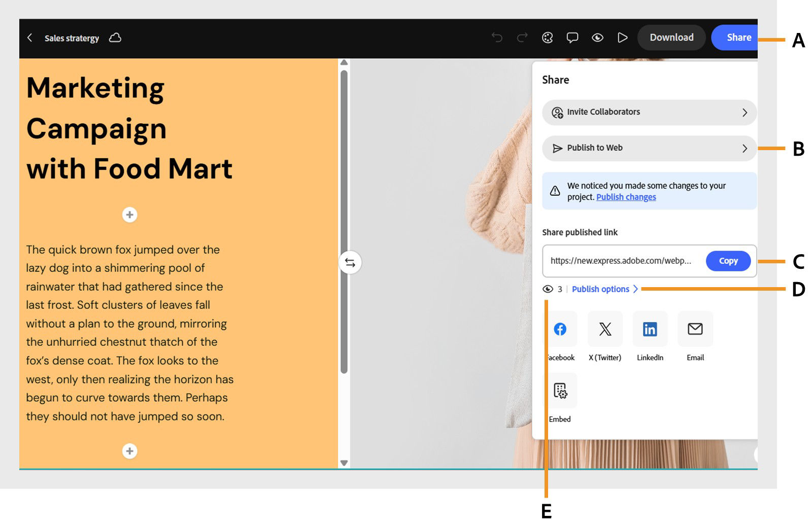Image resolution: width=812 pixels, height=524 pixels.
Task: Share to LinkedIn from the share panel
Action: point(650,329)
